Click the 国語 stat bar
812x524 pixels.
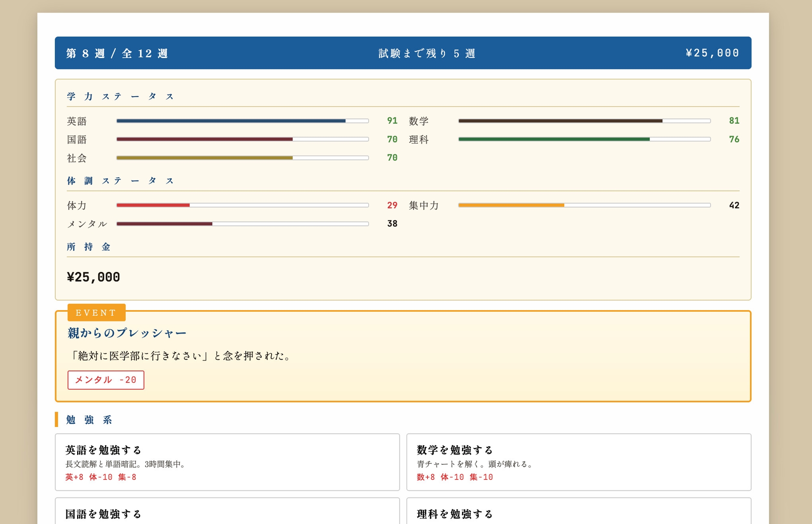pyautogui.click(x=242, y=139)
